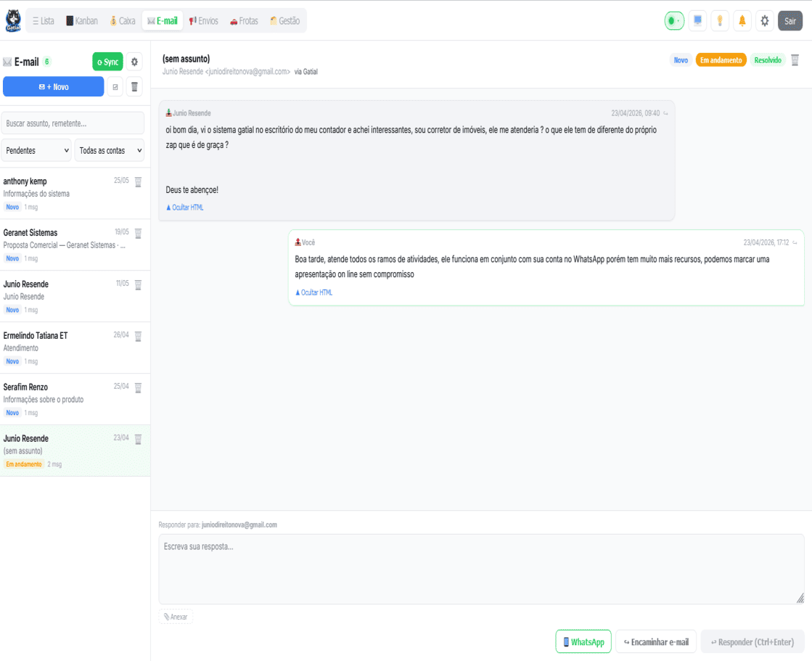Click the unread count badge 6
This screenshot has width=812, height=661.
(46, 62)
